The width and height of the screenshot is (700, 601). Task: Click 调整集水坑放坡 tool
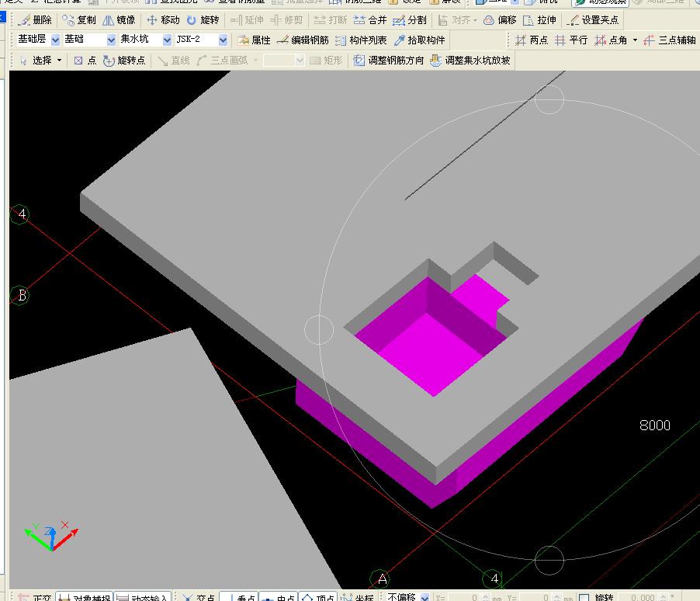point(470,61)
